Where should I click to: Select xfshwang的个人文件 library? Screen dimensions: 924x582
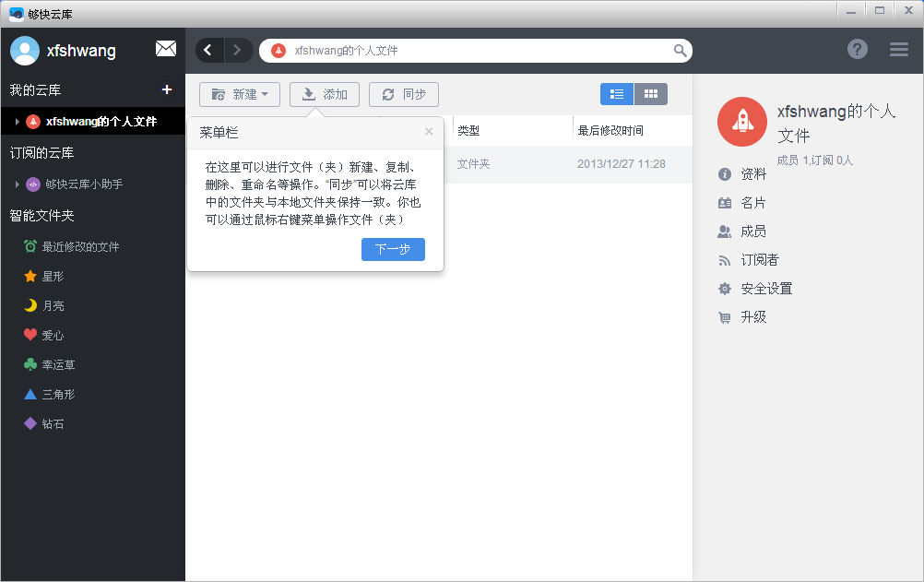(x=93, y=122)
